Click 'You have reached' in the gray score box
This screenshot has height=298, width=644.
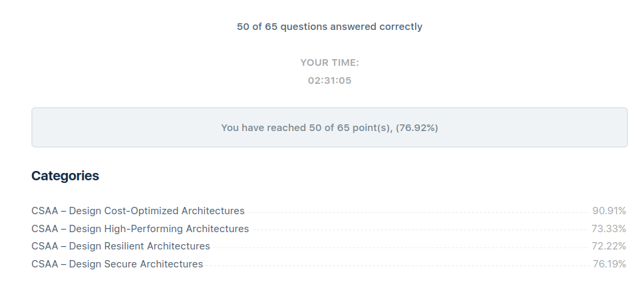pos(263,128)
